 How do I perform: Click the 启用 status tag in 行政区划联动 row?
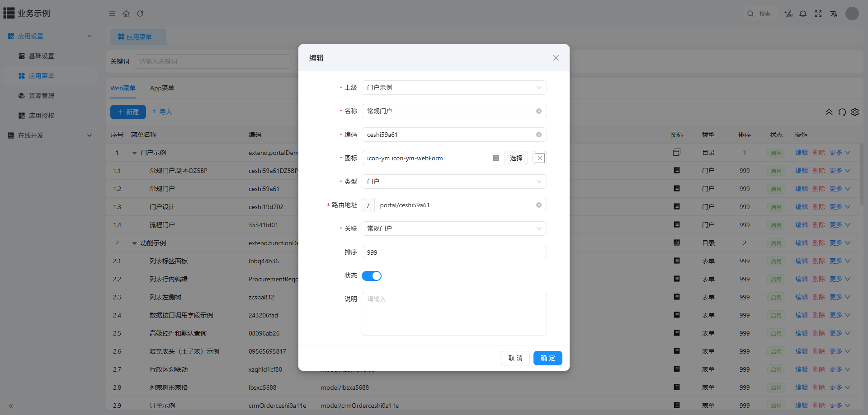point(776,369)
